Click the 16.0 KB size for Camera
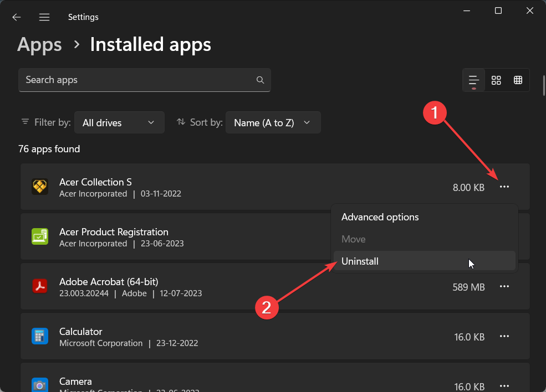 click(470, 387)
